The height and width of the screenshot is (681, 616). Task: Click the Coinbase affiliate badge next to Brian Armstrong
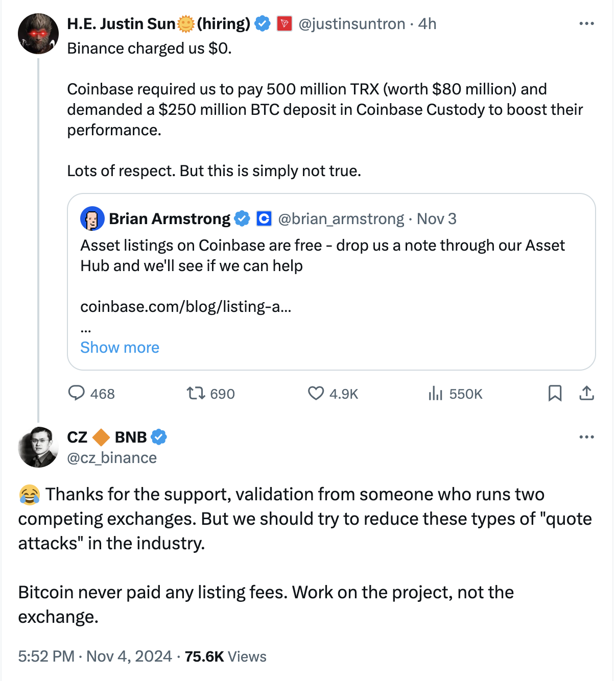tap(264, 219)
